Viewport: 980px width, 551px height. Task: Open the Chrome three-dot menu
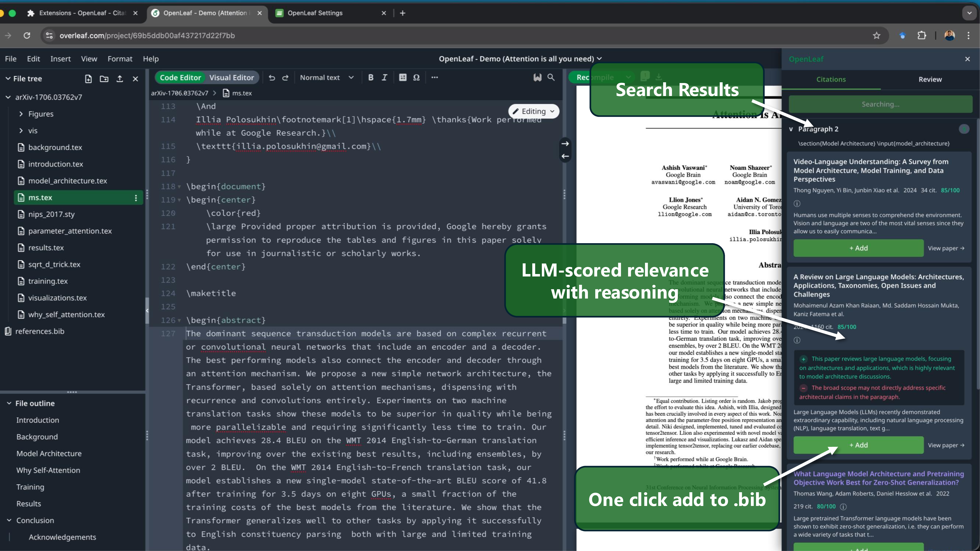968,36
